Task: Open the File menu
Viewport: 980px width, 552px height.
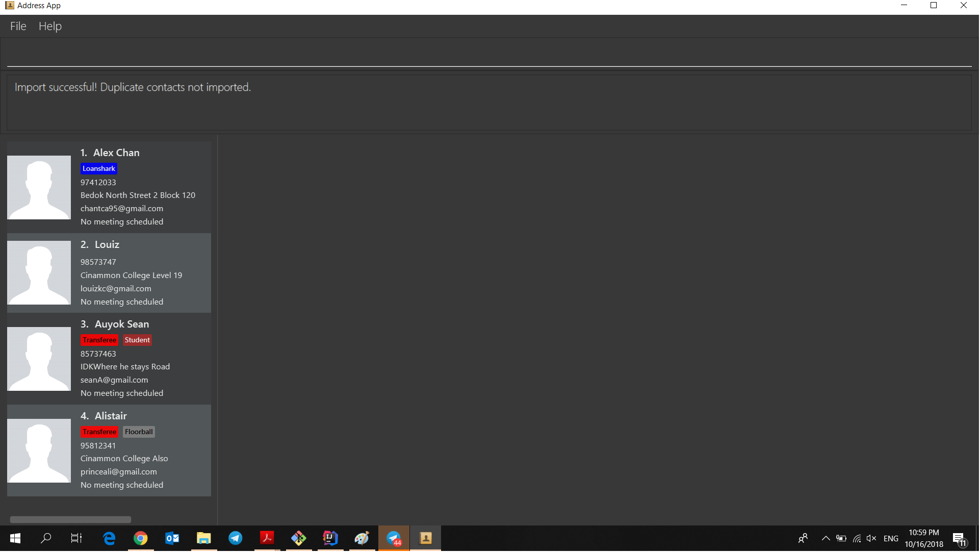Action: point(18,26)
